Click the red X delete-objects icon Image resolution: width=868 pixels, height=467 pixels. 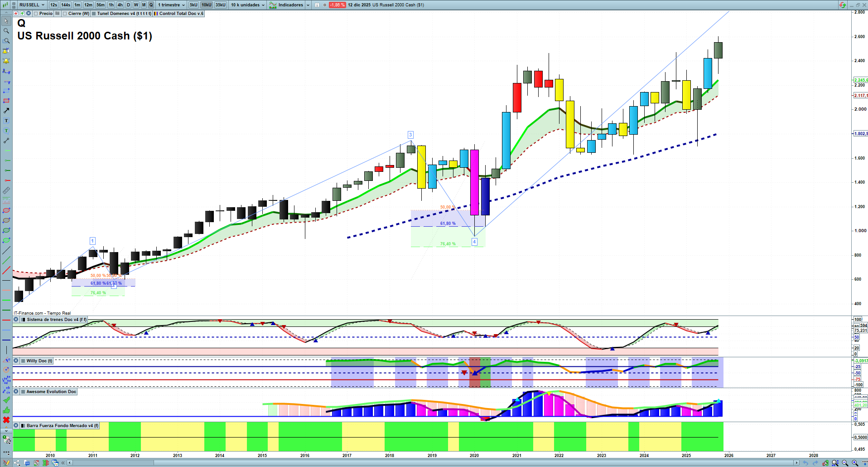pyautogui.click(x=6, y=420)
